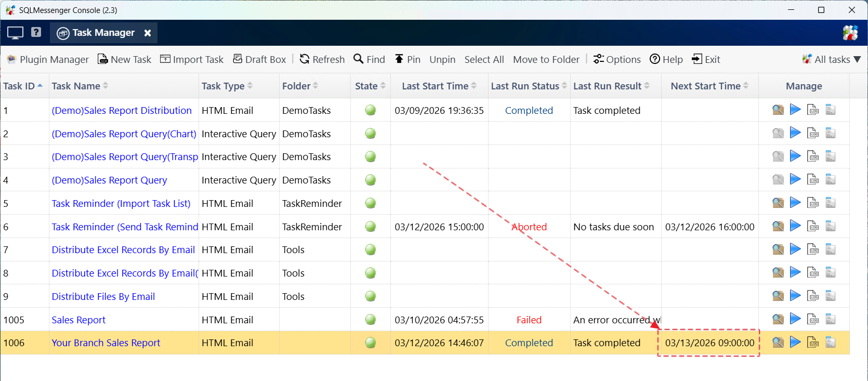The height and width of the screenshot is (381, 868).
Task: Open the Options dialog
Action: [x=617, y=59]
